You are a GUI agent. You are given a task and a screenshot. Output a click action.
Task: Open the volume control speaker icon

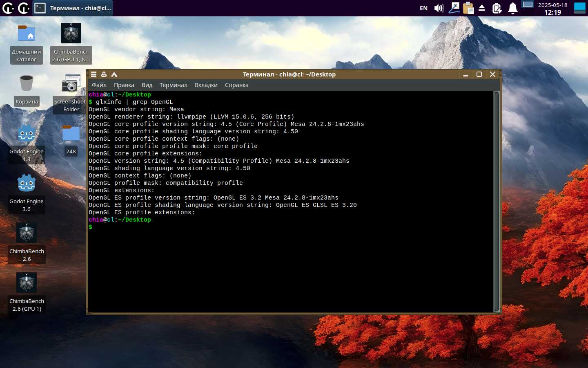439,8
